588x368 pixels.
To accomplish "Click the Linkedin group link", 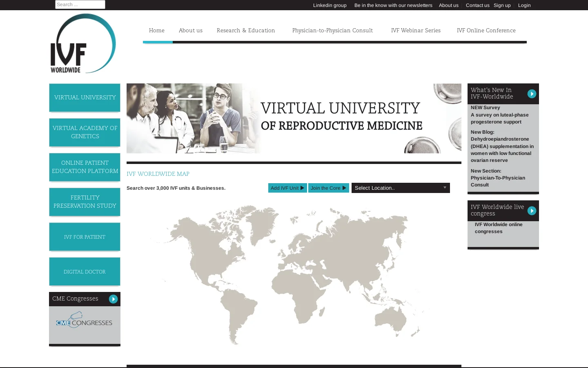I will (330, 5).
